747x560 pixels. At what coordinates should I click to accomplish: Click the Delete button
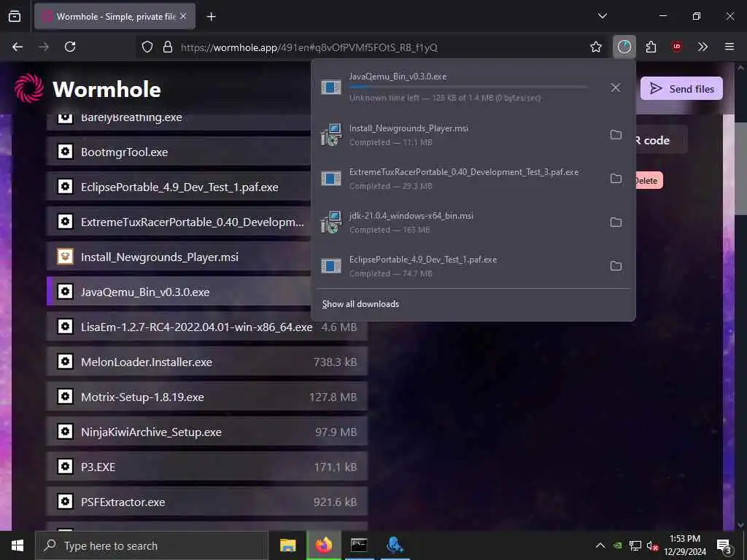[648, 181]
